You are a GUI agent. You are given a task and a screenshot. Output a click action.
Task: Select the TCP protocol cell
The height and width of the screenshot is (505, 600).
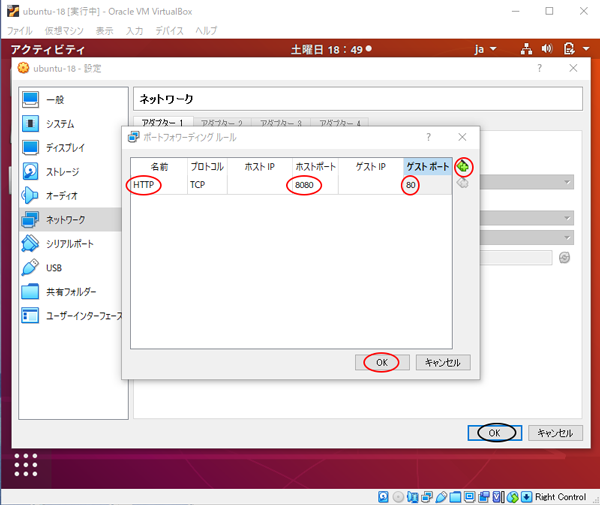point(207,185)
